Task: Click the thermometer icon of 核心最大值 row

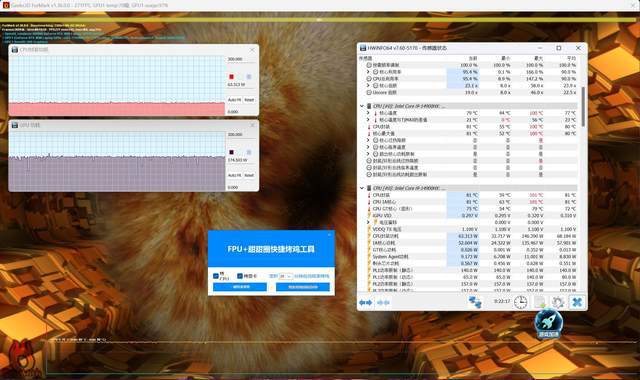Action: coord(369,133)
